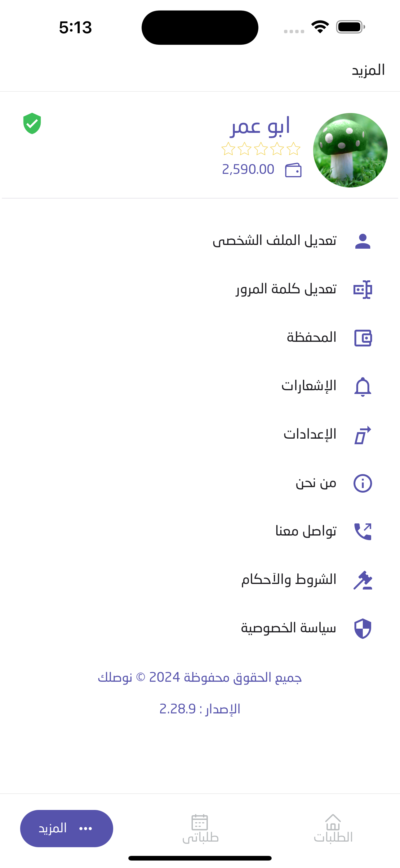This screenshot has width=400, height=868.
Task: Tap the privacy shield icon
Action: pyautogui.click(x=362, y=628)
